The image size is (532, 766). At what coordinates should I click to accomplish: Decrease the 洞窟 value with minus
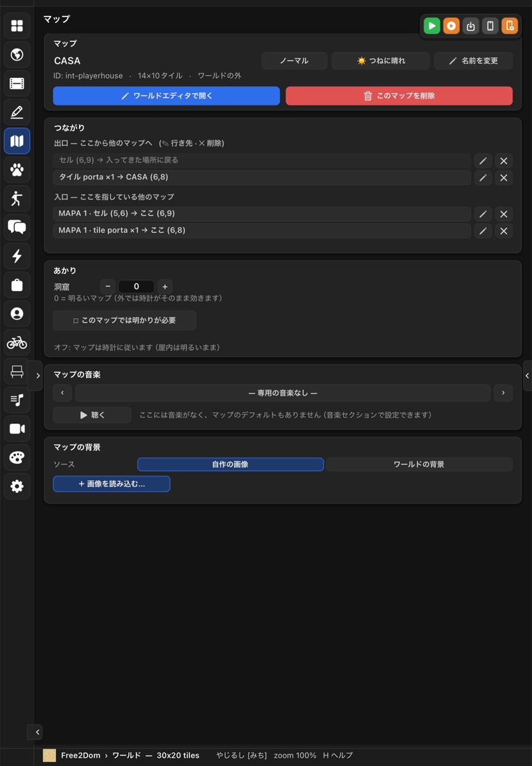pos(108,287)
